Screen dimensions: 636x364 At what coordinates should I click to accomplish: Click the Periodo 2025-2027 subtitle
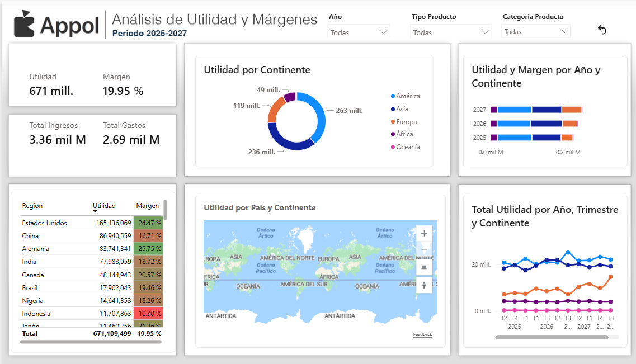point(150,33)
